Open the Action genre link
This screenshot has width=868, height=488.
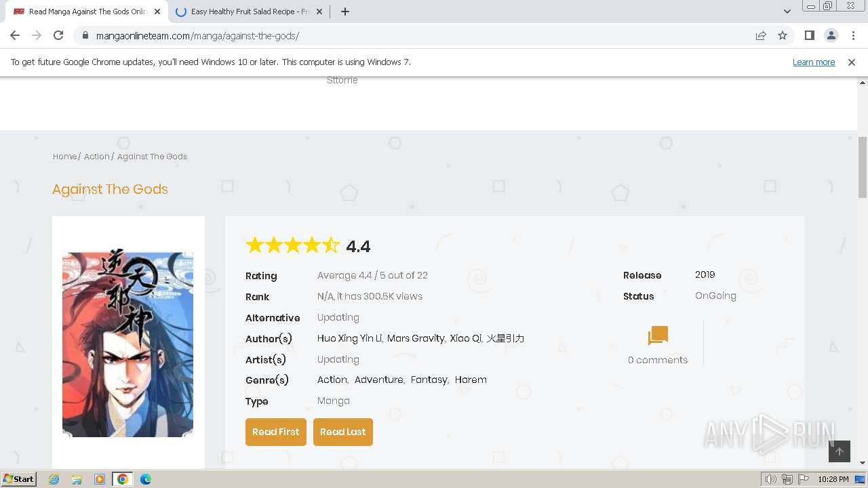(332, 380)
